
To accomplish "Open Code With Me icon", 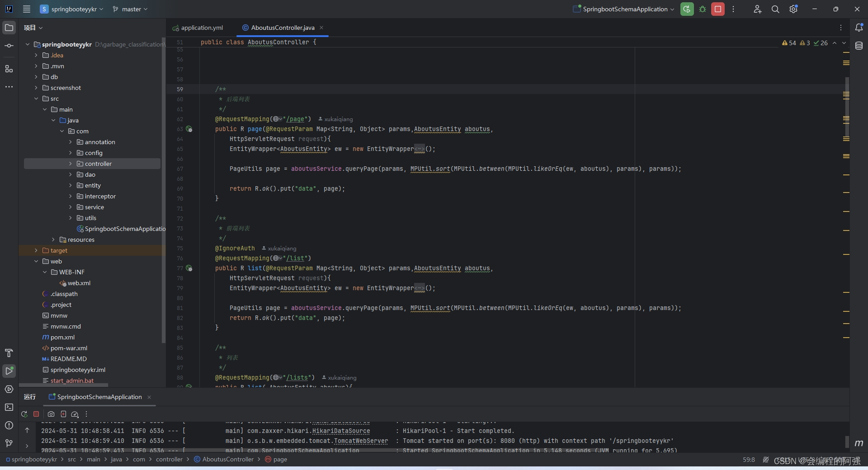I will coord(758,9).
